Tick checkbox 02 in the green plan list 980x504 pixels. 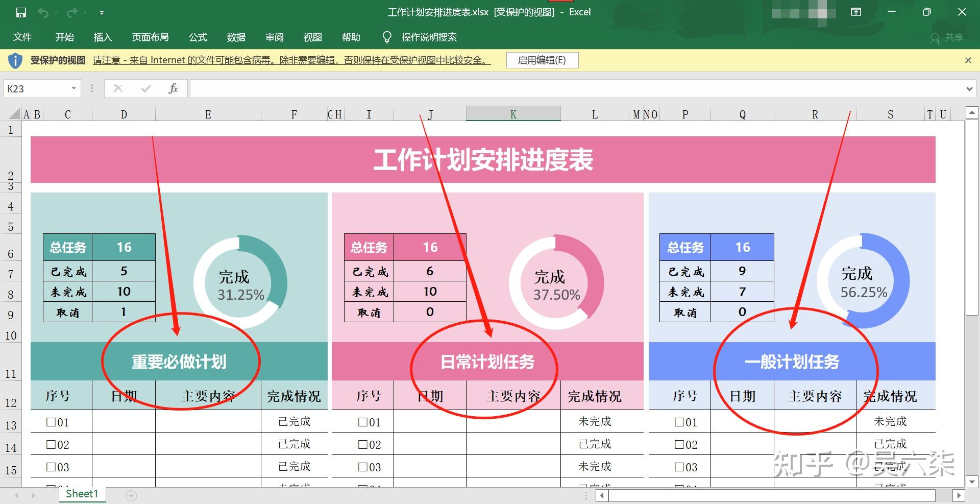(51, 444)
